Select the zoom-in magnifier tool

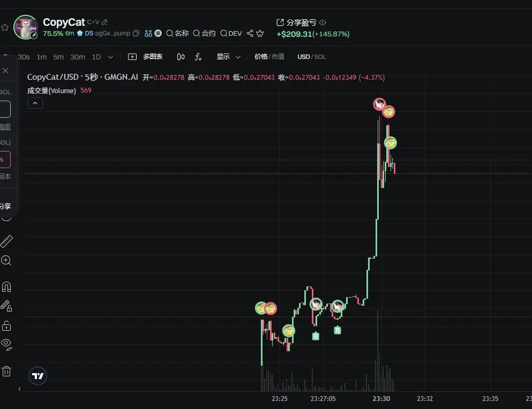tap(6, 261)
